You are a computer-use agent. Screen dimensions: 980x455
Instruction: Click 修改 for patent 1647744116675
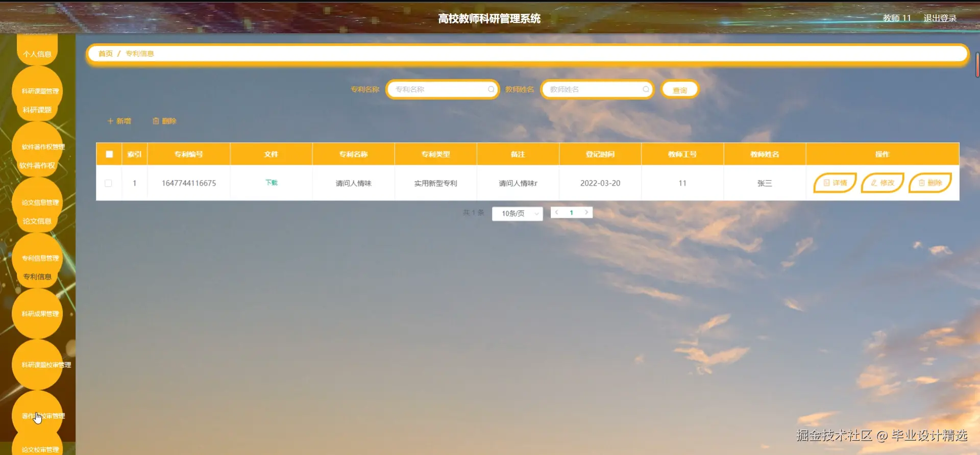click(x=883, y=183)
